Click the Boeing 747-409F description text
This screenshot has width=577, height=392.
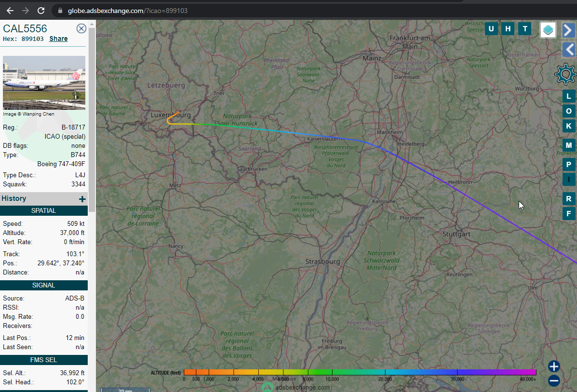point(61,164)
